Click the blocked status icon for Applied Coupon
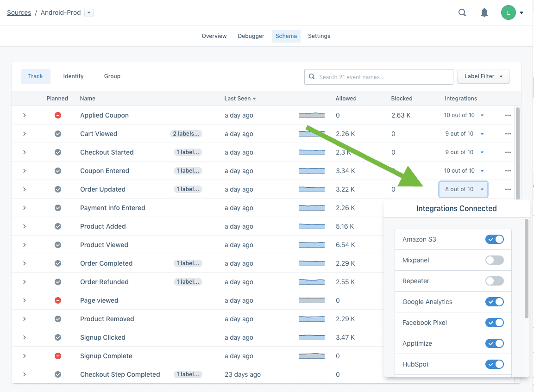Viewport: 534px width, 392px height. click(x=57, y=115)
